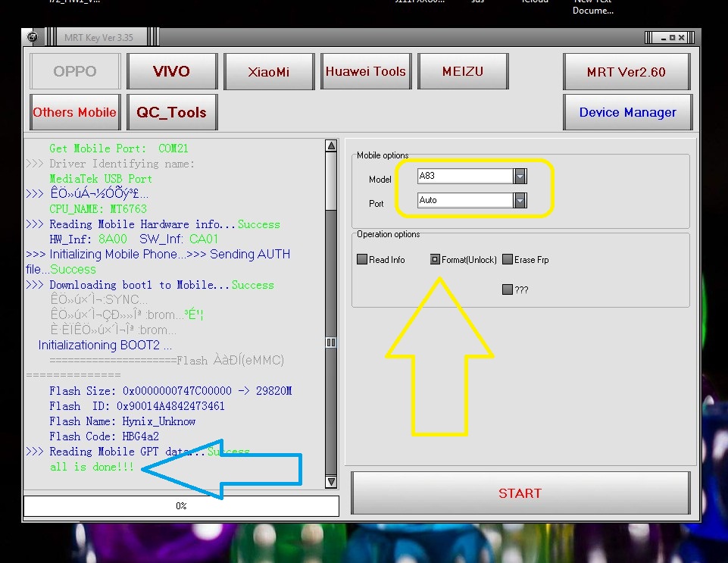Click the log line 'CPU_NAME: MT6763'
Screen dimensions: 728x563
point(98,209)
